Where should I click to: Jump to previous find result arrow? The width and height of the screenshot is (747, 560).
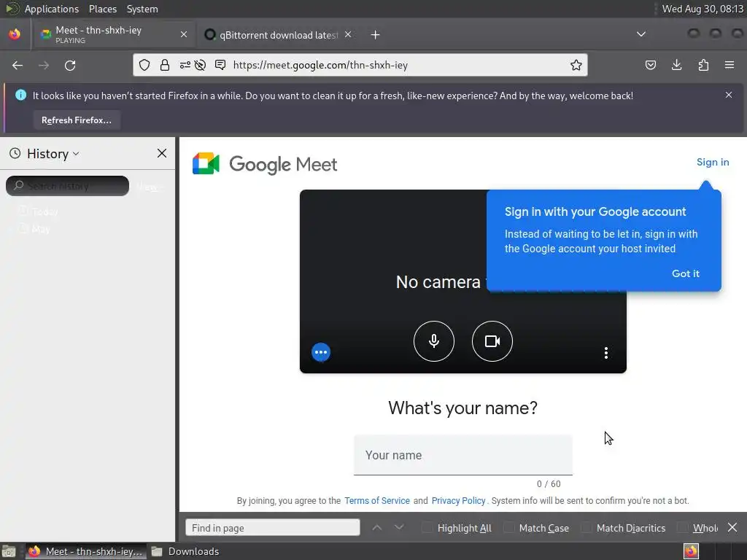tap(377, 527)
